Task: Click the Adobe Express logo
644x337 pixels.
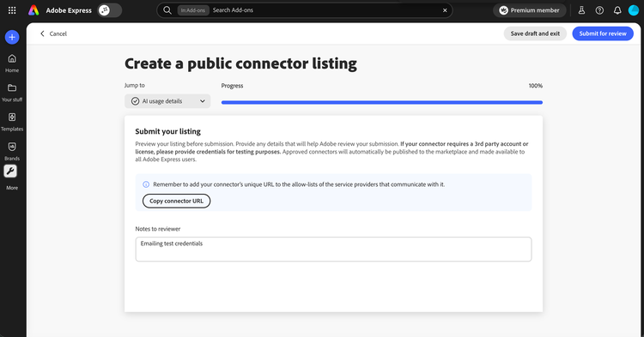Action: (x=33, y=10)
